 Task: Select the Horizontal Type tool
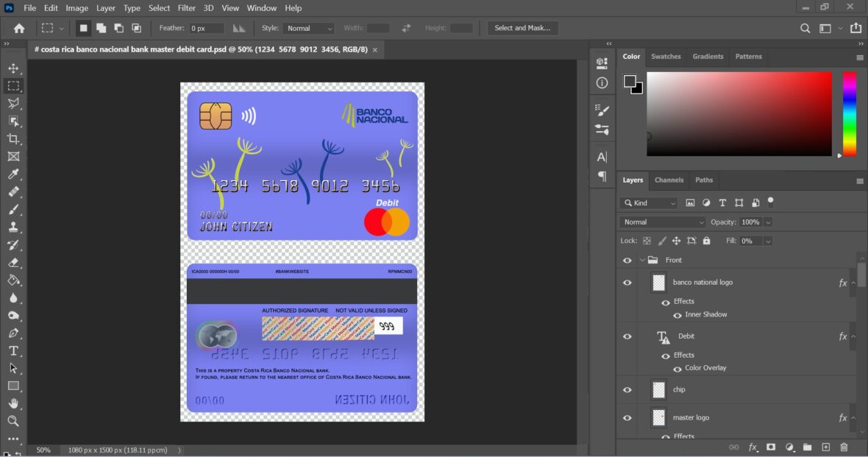tap(13, 351)
